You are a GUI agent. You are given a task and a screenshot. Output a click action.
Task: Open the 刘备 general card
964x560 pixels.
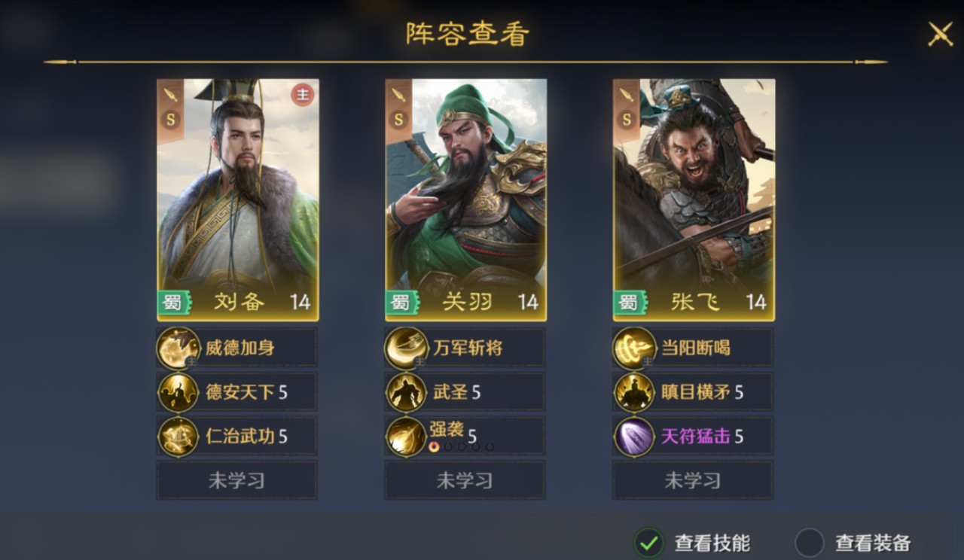(x=238, y=199)
